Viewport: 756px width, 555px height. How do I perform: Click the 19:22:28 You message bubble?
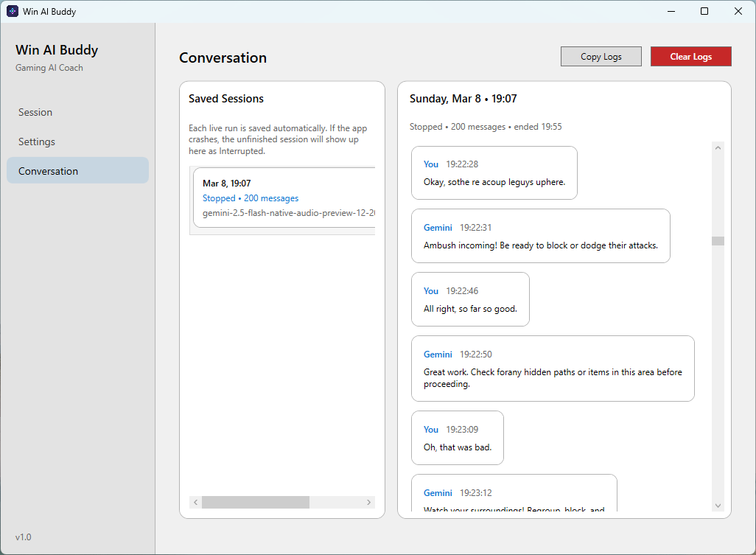[494, 172]
